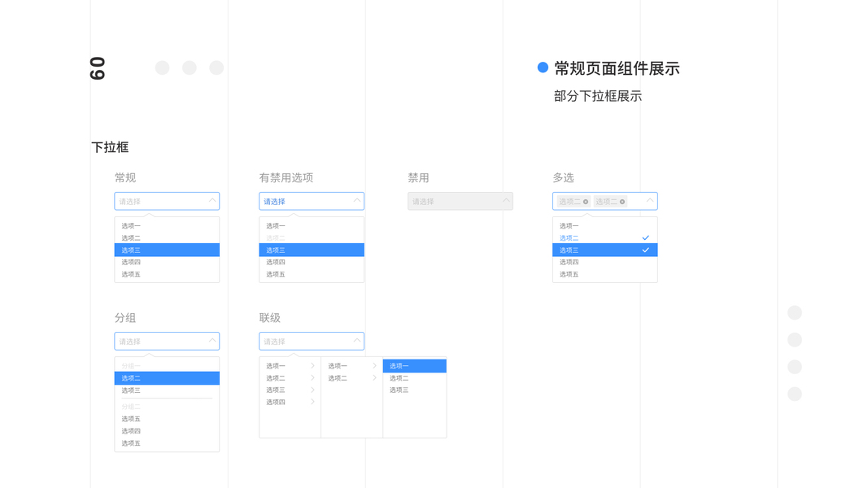This screenshot has width=868, height=488.
Task: Collapse the 有禁用选项 dropdown via its arrow
Action: 357,200
